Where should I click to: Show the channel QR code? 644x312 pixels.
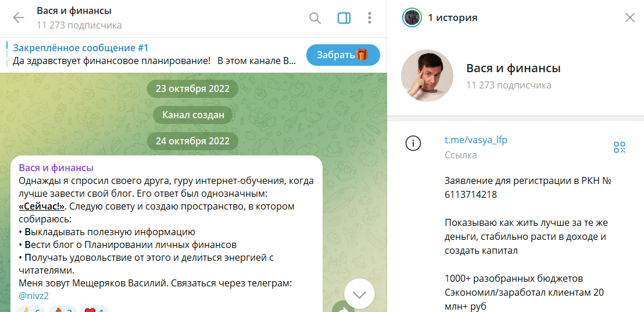click(x=620, y=147)
